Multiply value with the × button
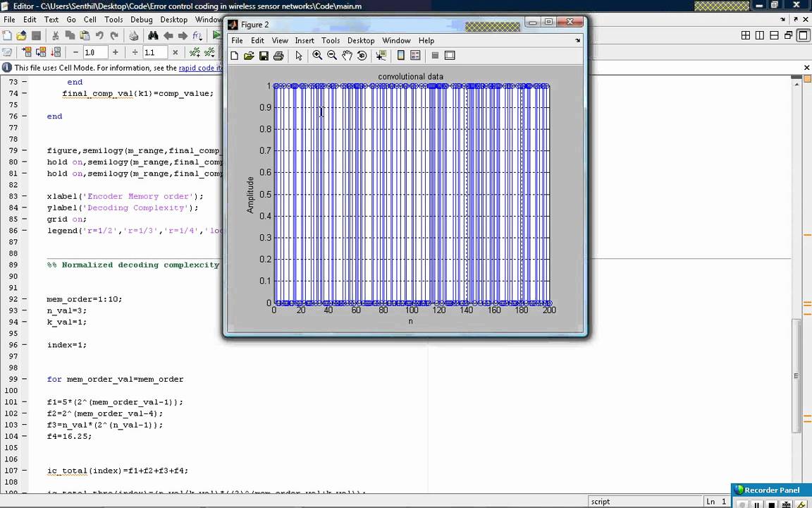Screen dimensions: 812x508 point(175,52)
